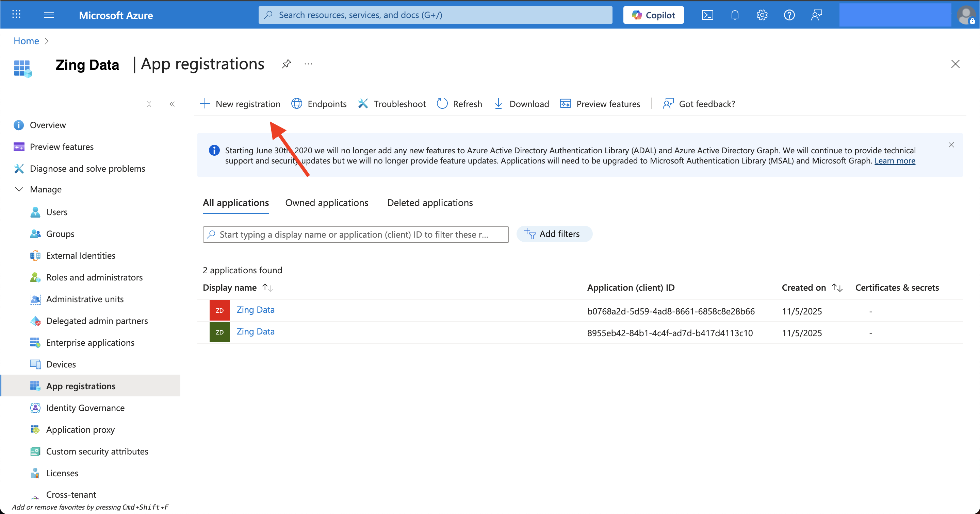The image size is (980, 514).
Task: Dismiss the ADAL information banner
Action: [951, 145]
